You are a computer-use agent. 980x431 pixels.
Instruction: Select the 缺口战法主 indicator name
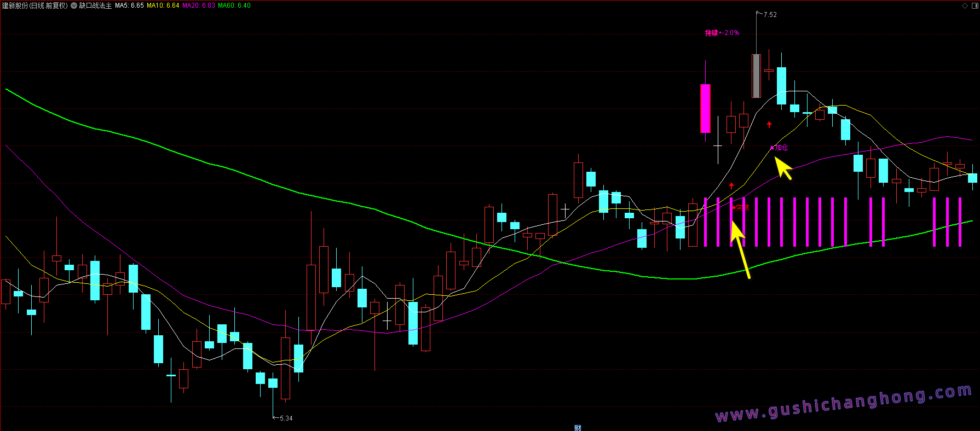(x=95, y=5)
